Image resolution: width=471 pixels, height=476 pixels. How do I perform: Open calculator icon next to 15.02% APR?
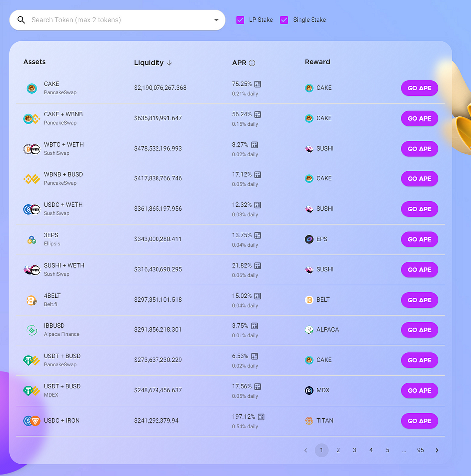click(x=258, y=296)
